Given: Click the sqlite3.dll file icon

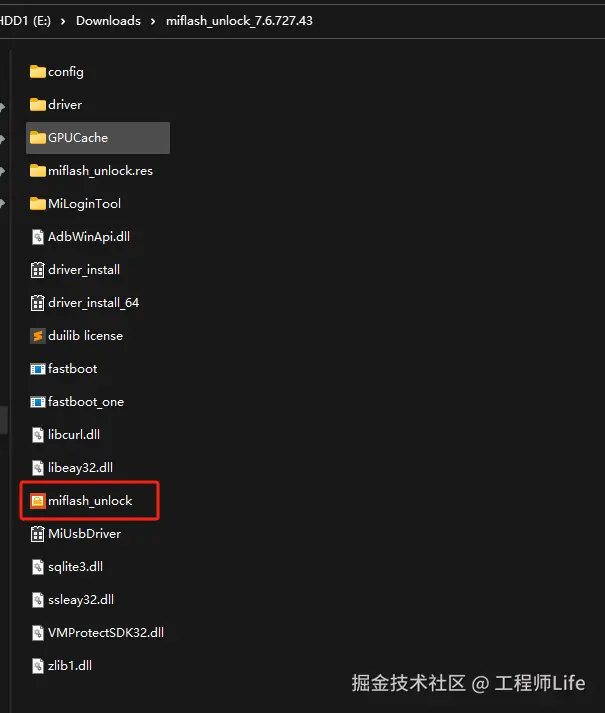Looking at the screenshot, I should click(38, 567).
